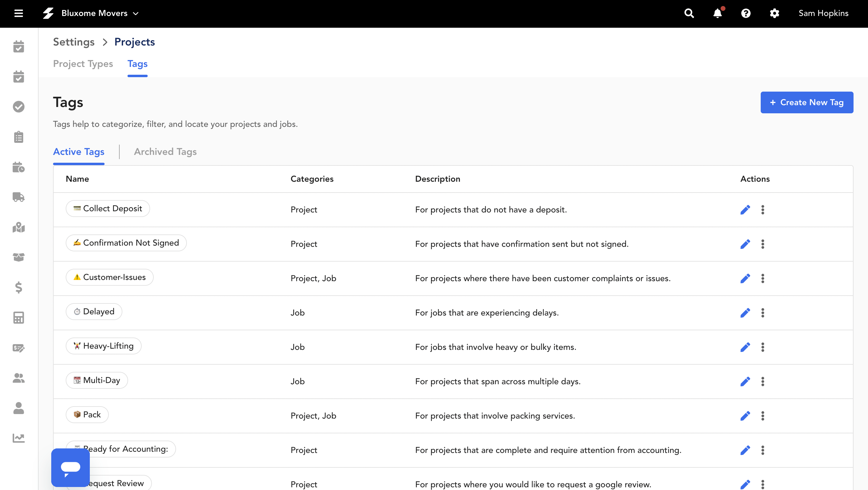Open the dollar sign sidebar icon
Screen dimensions: 868x490
[x=18, y=287]
